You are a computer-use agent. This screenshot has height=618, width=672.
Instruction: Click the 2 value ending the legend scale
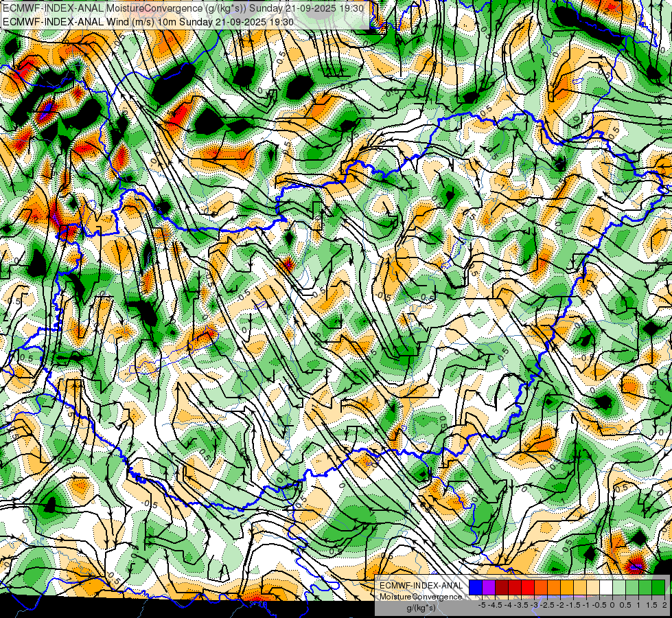[x=664, y=605]
